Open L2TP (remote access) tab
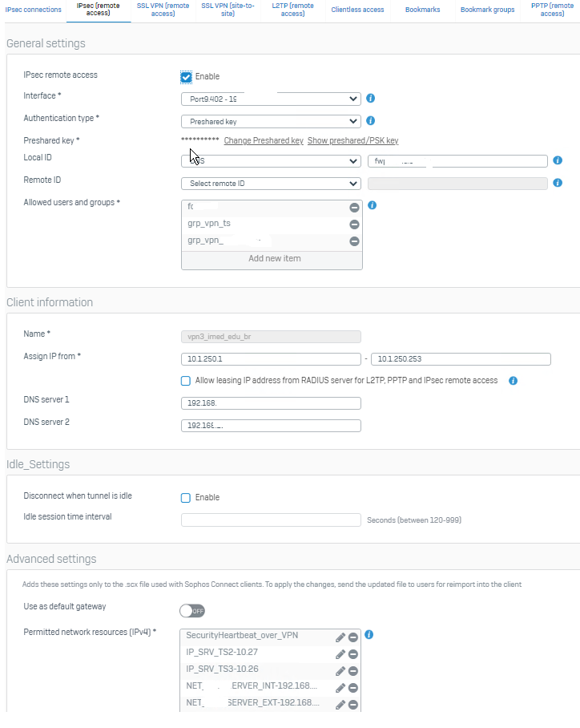The height and width of the screenshot is (728, 580). 292,10
